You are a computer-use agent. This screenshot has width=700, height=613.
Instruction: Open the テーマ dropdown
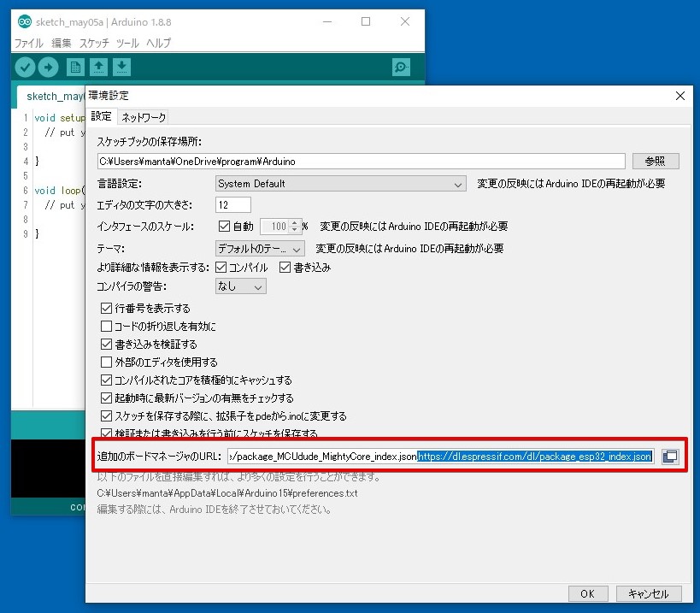260,249
